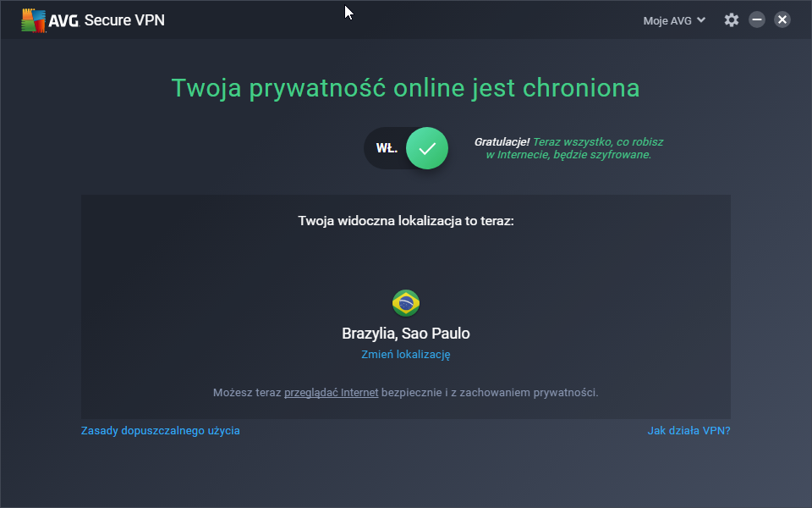Click the AVG Secure VPN title text
The image size is (812, 508).
point(124,20)
